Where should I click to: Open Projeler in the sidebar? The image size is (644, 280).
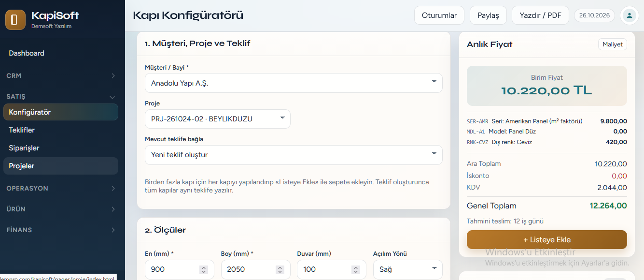click(61, 166)
